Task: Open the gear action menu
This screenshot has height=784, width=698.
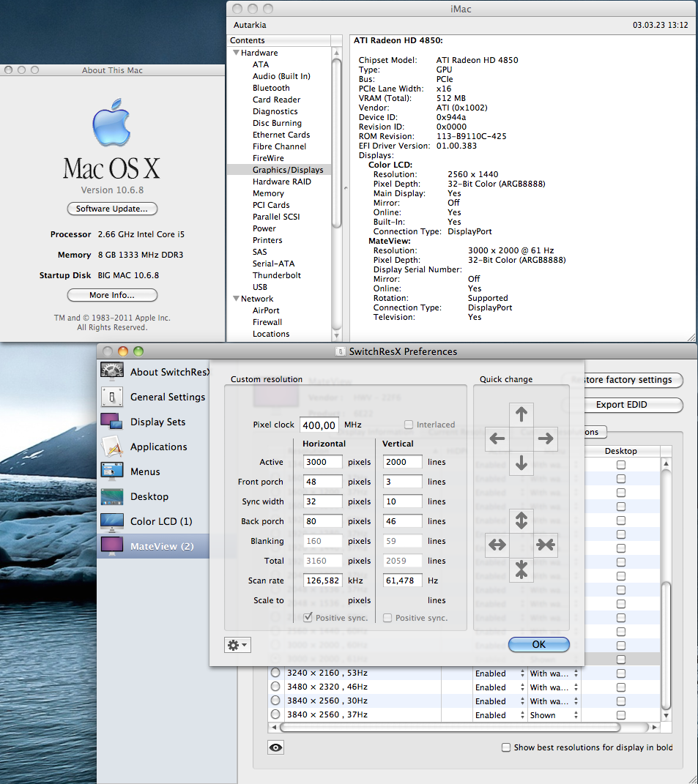Action: (x=237, y=645)
